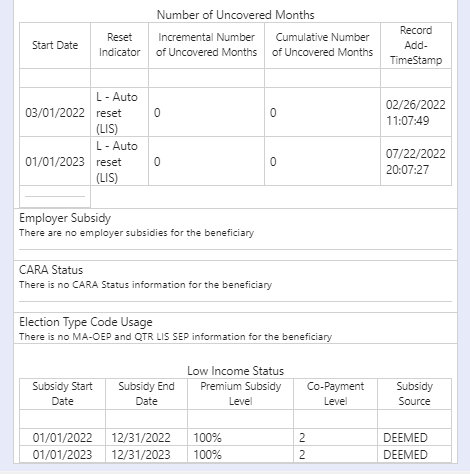Click Cumulative Number of Uncovered Months header
The image size is (470, 474).
[x=322, y=45]
